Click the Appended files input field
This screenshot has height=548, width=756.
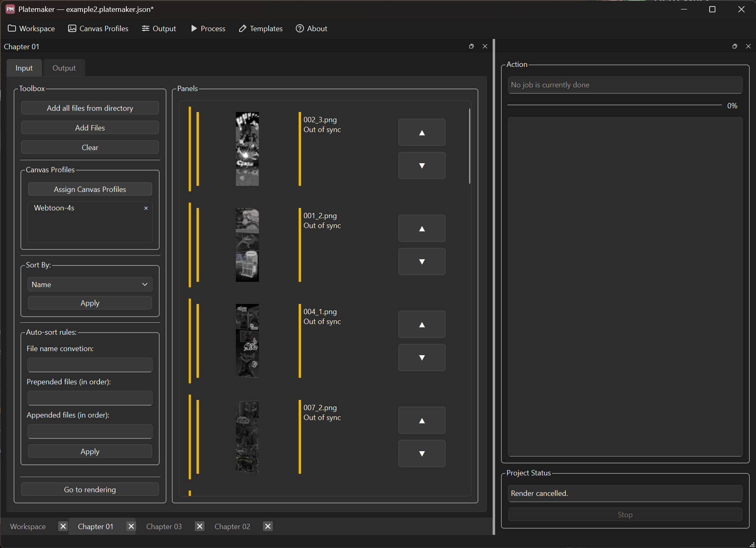[90, 432]
